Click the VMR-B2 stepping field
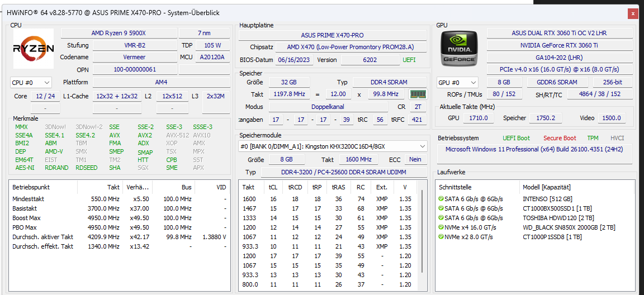 (x=135, y=45)
